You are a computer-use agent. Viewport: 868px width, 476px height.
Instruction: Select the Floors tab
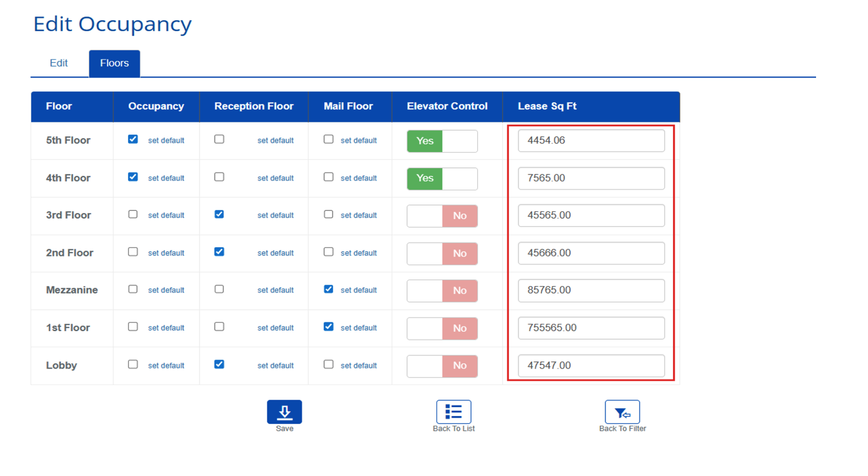pyautogui.click(x=114, y=63)
